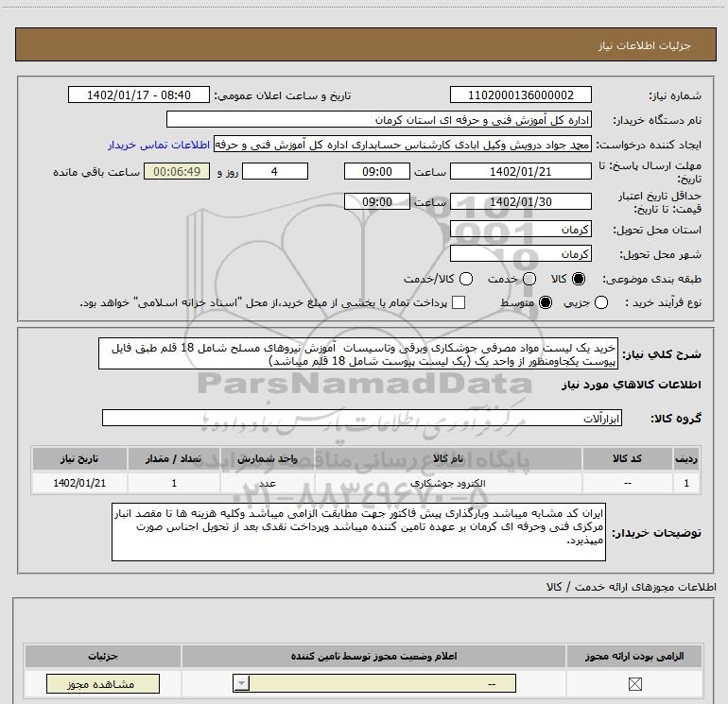The image size is (728, 704).
Task: Click the شماره نیاز number field
Action: (x=520, y=94)
